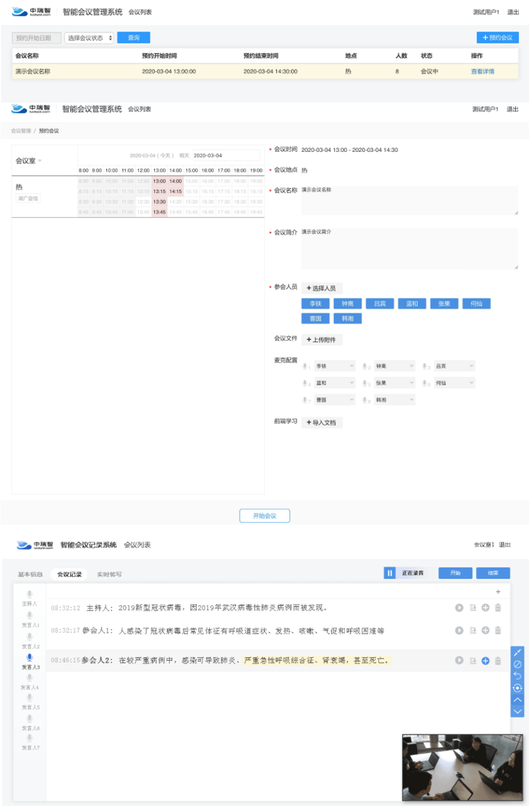Delete the 参会人1 record line with trash icon
The width and height of the screenshot is (529, 812).
click(498, 630)
